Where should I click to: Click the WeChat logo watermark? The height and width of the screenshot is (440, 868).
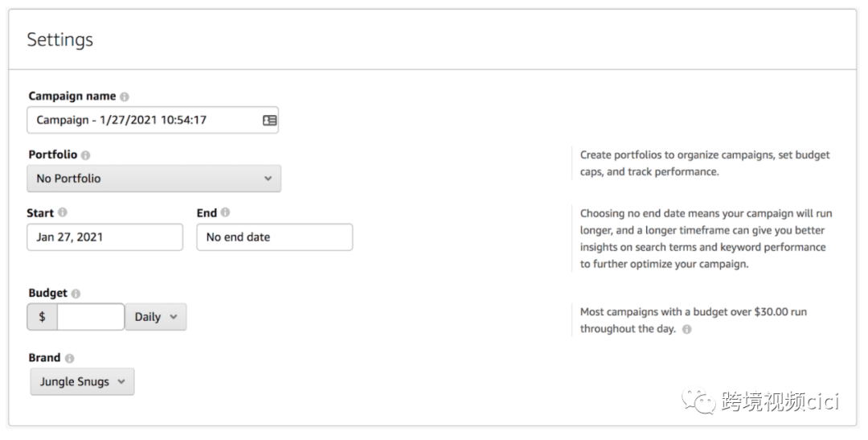[698, 400]
